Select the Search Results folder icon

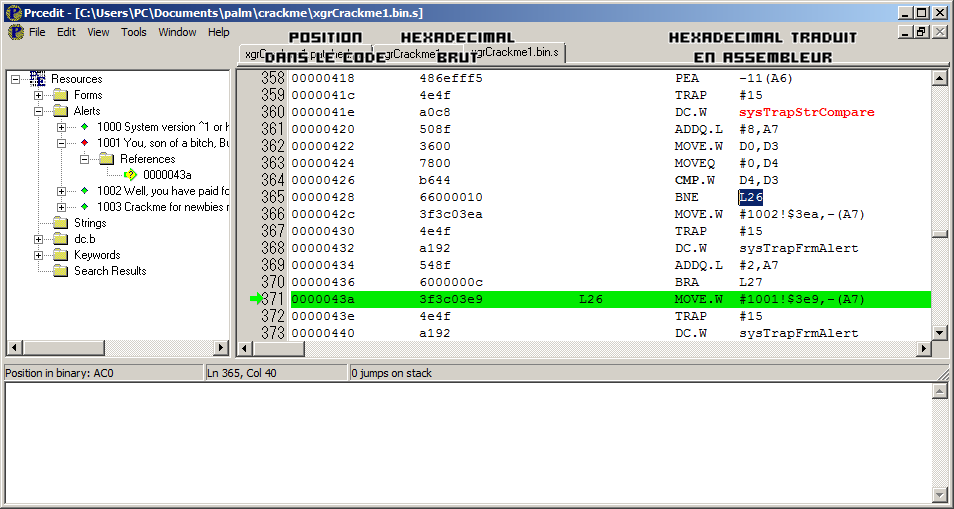(60, 271)
